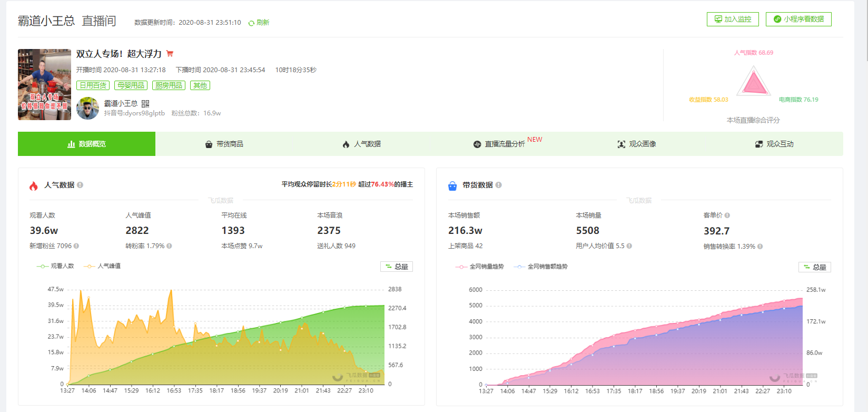Click 收益指数 58.03 radar label
The image size is (868, 412).
click(x=708, y=100)
